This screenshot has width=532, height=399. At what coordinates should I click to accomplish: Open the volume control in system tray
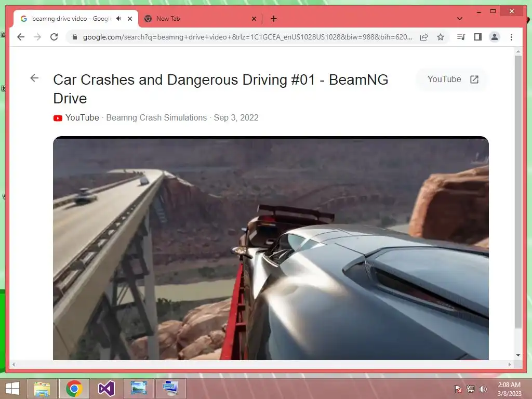point(483,389)
